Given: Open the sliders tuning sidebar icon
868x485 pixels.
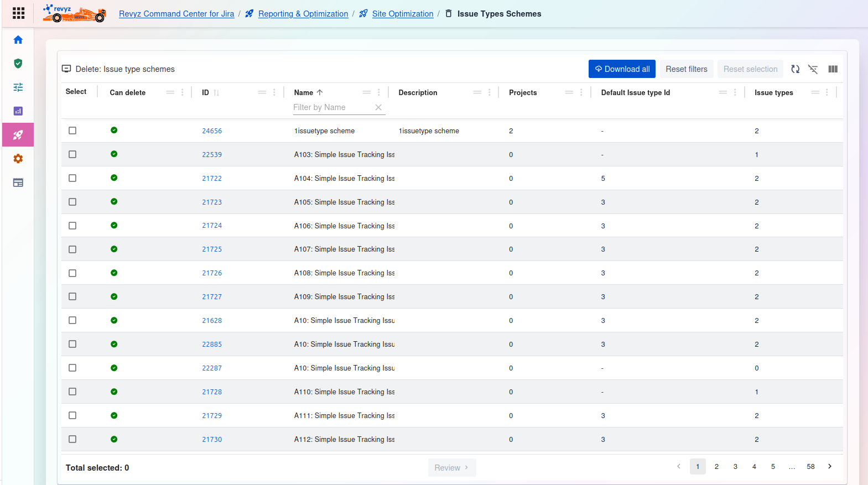Looking at the screenshot, I should 18,87.
